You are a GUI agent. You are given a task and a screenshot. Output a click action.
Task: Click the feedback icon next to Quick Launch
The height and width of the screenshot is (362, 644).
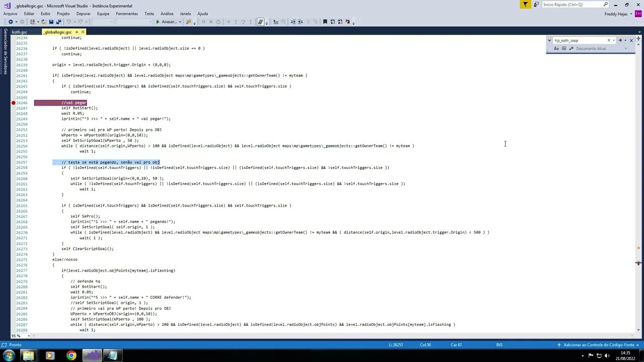[536, 5]
